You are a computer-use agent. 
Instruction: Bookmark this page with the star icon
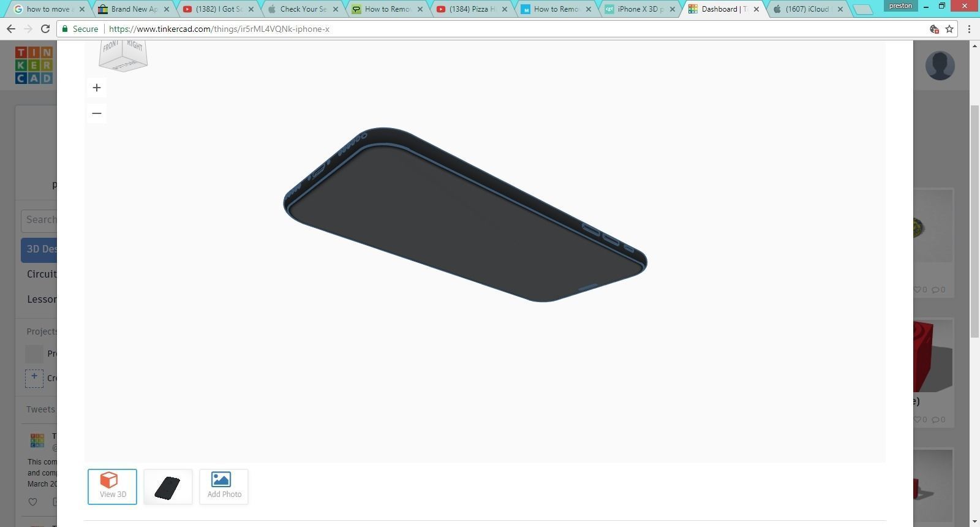[x=949, y=29]
